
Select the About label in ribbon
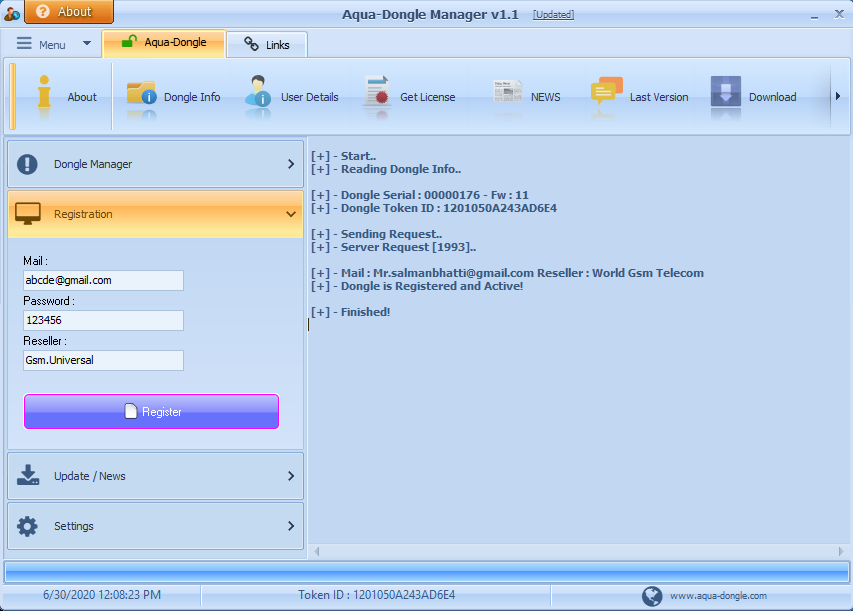(82, 97)
